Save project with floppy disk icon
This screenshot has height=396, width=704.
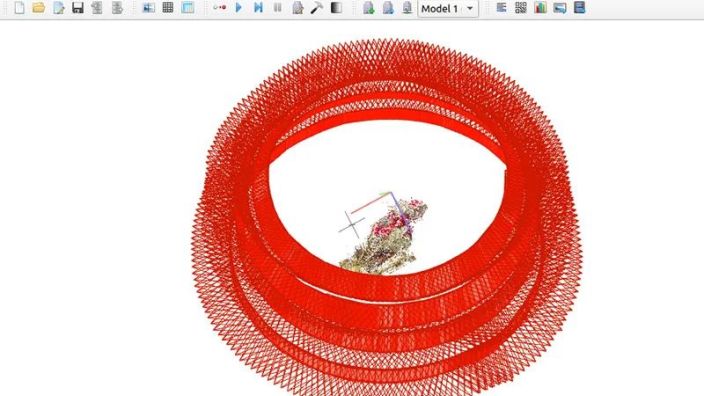pos(78,8)
